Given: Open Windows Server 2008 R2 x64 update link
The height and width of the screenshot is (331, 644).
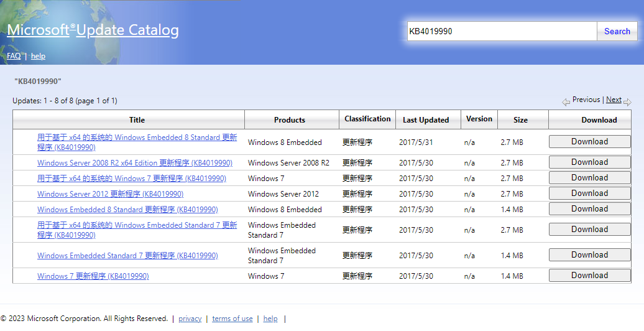Looking at the screenshot, I should coord(135,163).
